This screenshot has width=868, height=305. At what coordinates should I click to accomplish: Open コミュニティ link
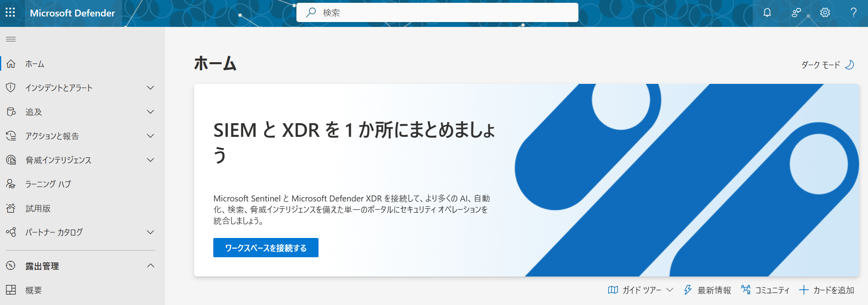pos(765,290)
